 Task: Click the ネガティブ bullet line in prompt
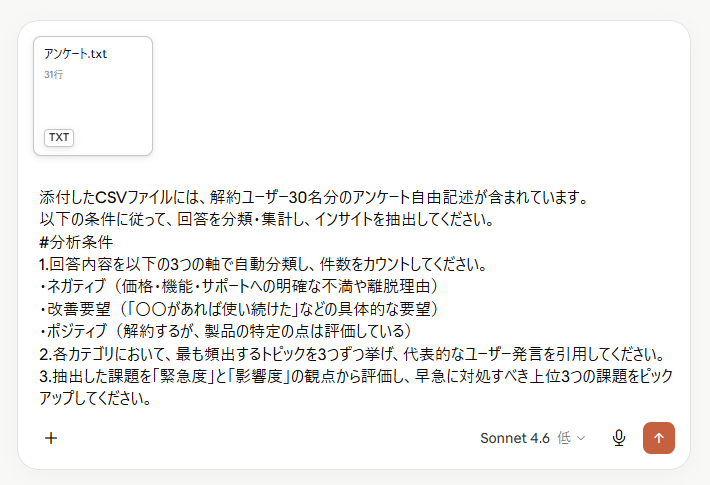[239, 286]
